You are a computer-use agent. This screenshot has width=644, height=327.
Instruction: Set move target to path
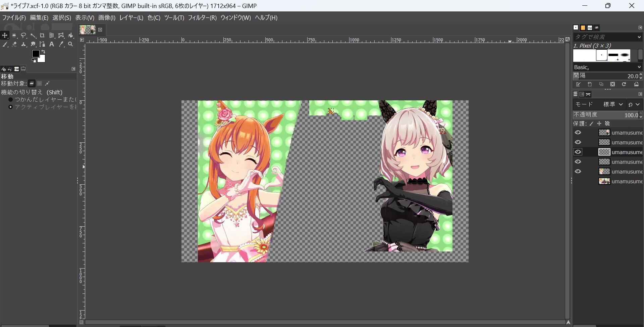tap(48, 84)
